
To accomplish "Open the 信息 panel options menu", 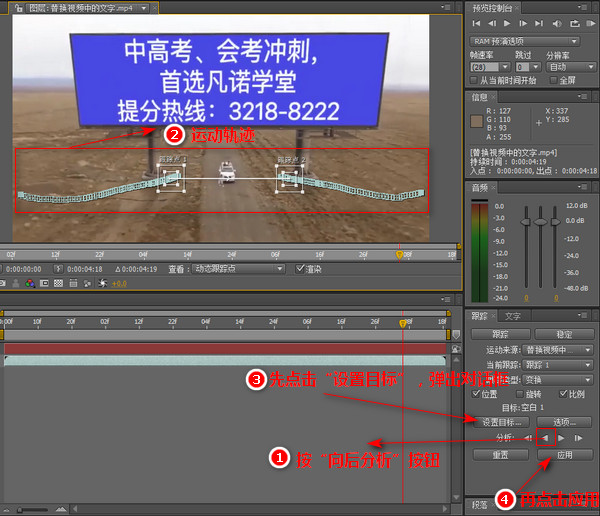I will coord(582,96).
